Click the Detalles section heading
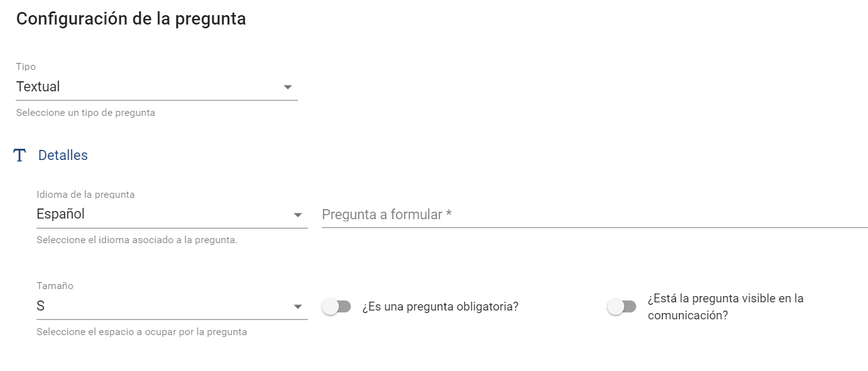This screenshot has width=868, height=371. pyautogui.click(x=63, y=156)
